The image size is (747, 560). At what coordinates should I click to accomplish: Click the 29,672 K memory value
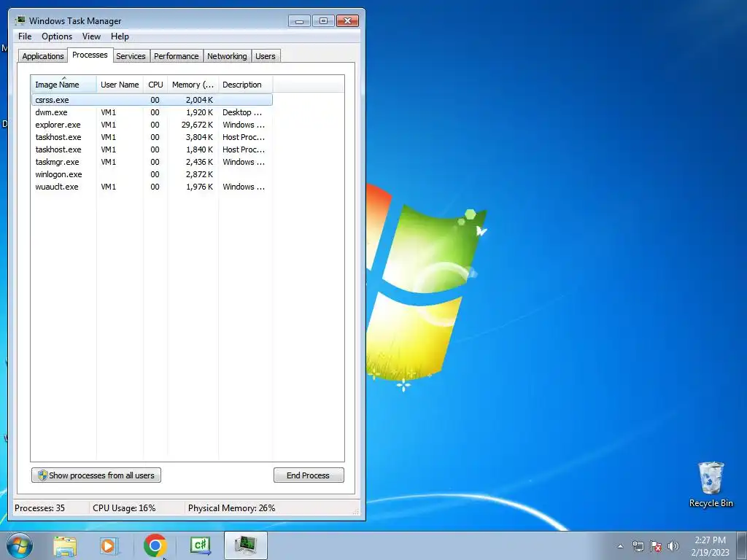[197, 125]
